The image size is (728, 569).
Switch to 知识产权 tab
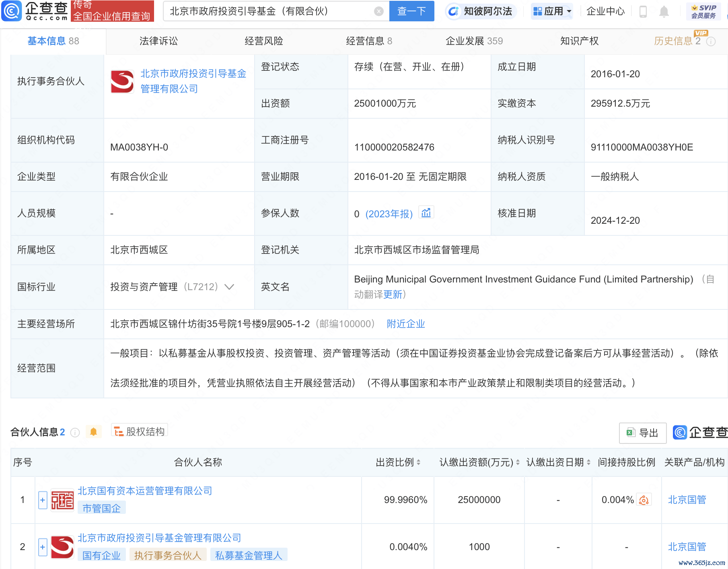point(579,41)
